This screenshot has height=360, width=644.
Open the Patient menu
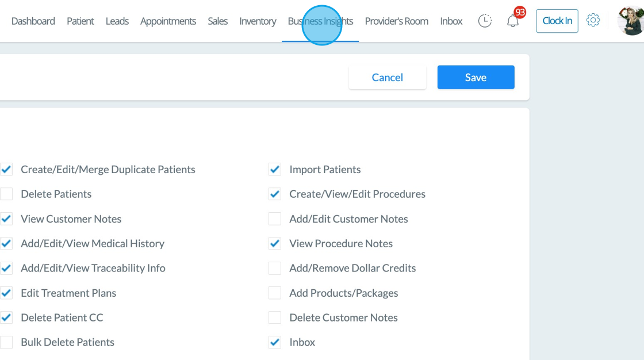80,21
